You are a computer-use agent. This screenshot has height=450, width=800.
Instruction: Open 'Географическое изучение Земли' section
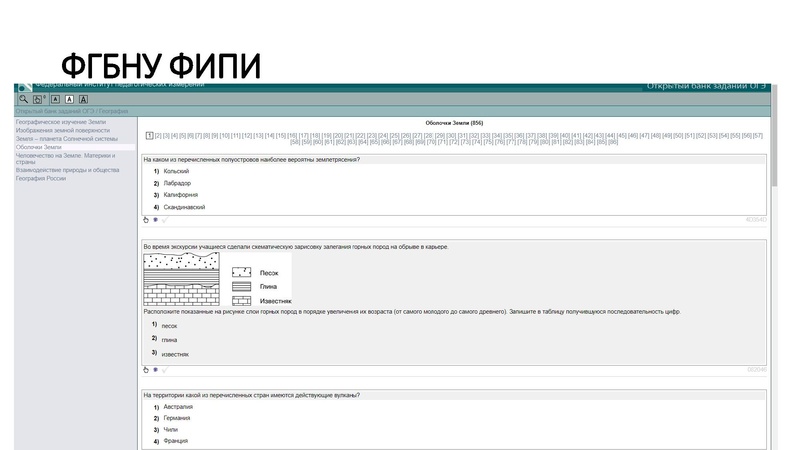tap(60, 122)
